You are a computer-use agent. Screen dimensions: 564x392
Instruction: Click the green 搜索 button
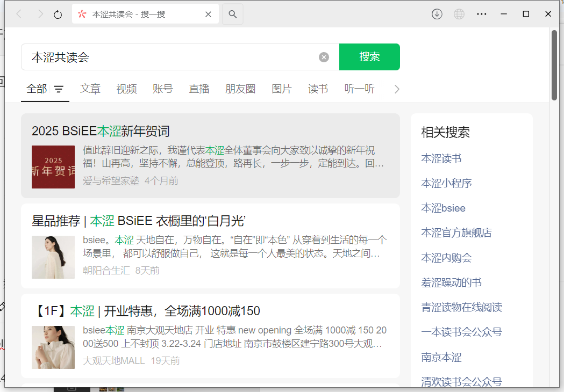369,57
